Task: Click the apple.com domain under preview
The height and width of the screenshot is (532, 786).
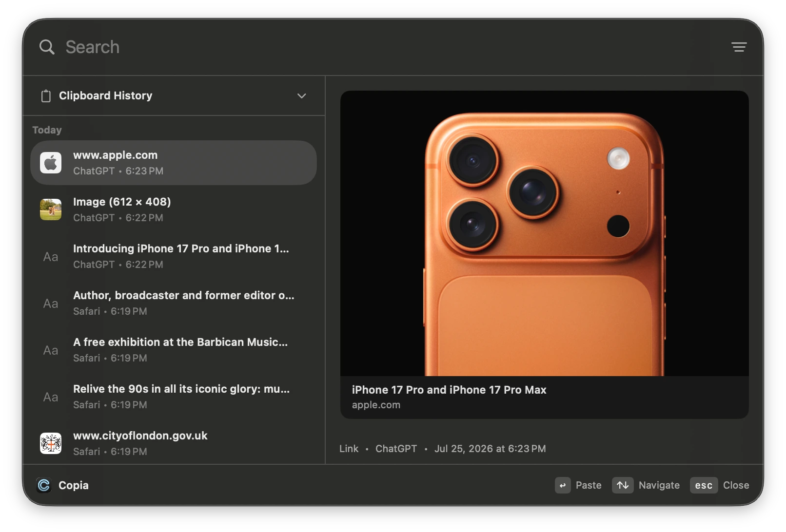Action: pyautogui.click(x=376, y=405)
